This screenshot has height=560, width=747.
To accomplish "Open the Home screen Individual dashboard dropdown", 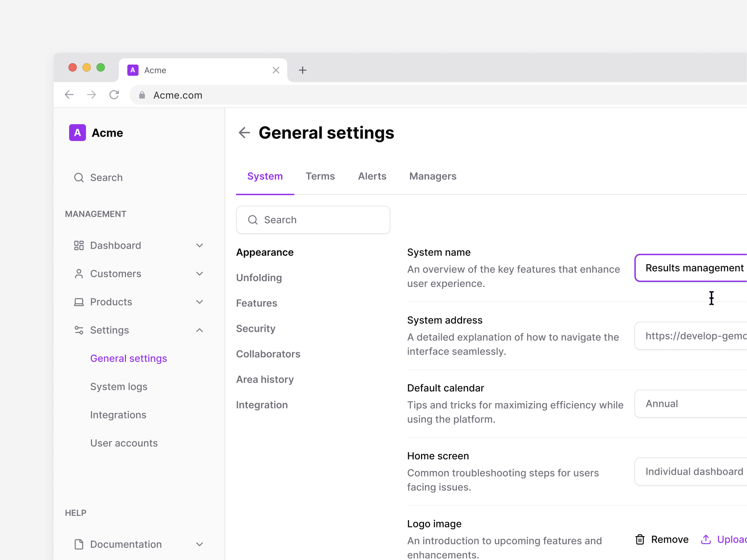I will (x=691, y=472).
